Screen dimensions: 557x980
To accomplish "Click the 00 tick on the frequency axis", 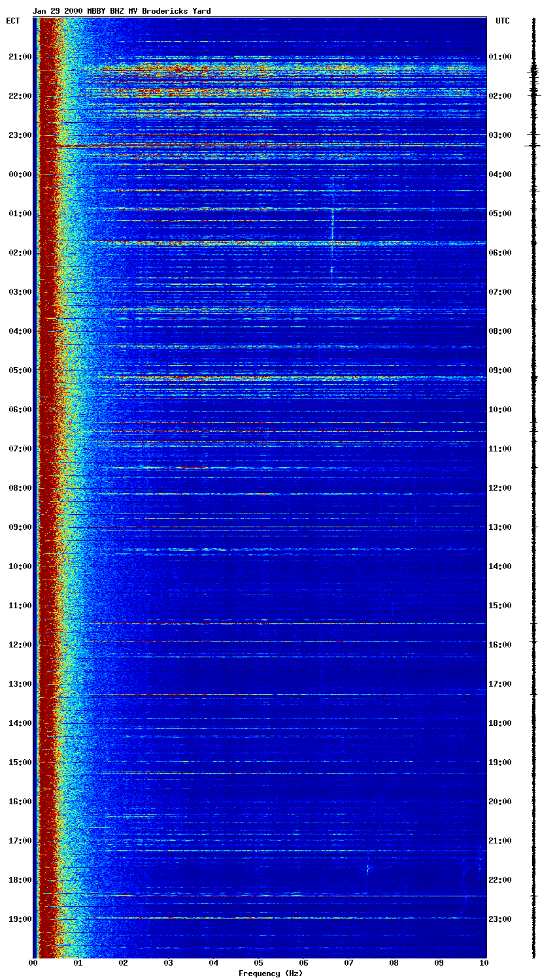I will [33, 963].
